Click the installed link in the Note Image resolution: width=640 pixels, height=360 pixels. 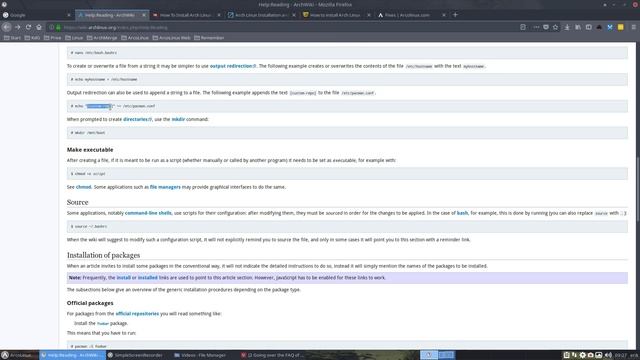147,278
